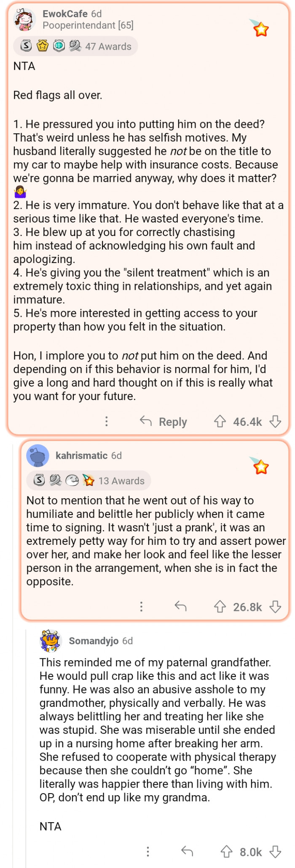The image size is (295, 868).
Task: Click EwokCafe's avatar thumbnail
Action: [25, 19]
